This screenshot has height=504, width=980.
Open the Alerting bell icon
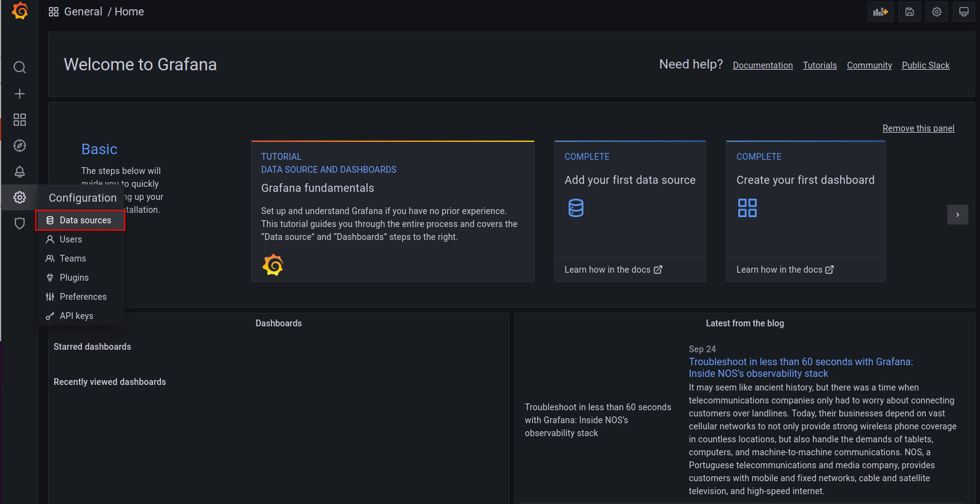pyautogui.click(x=20, y=171)
